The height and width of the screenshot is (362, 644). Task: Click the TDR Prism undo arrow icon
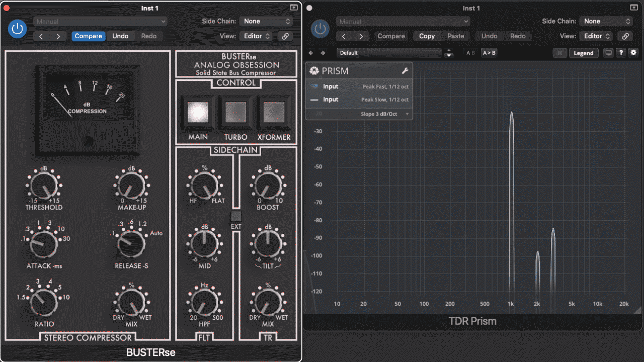click(311, 53)
